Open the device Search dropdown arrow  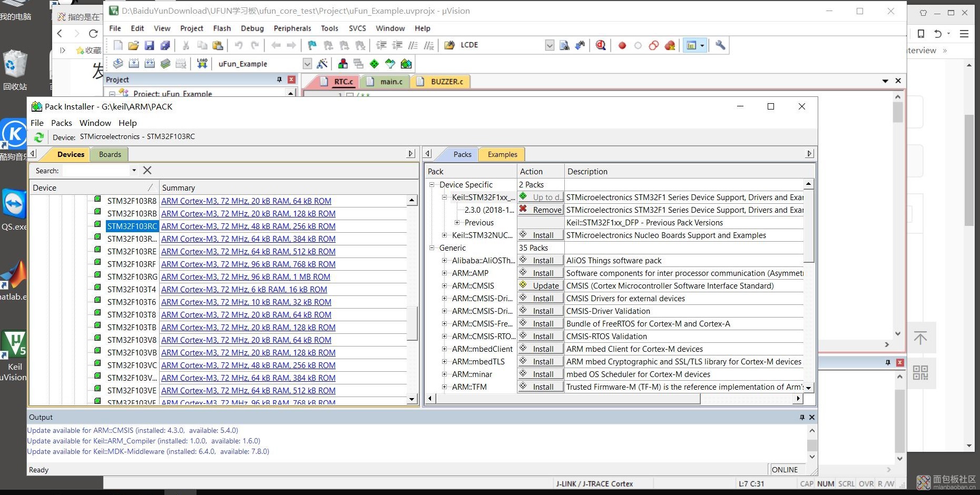(134, 170)
